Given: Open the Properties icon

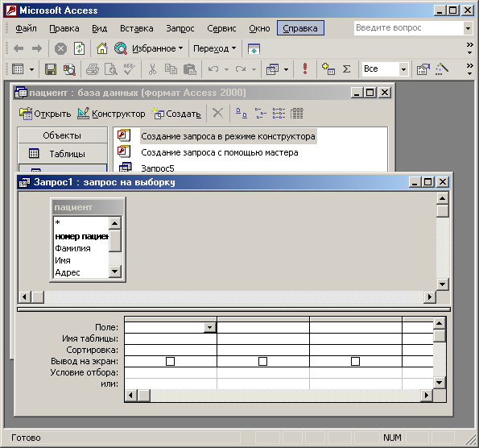Looking at the screenshot, I should (423, 69).
